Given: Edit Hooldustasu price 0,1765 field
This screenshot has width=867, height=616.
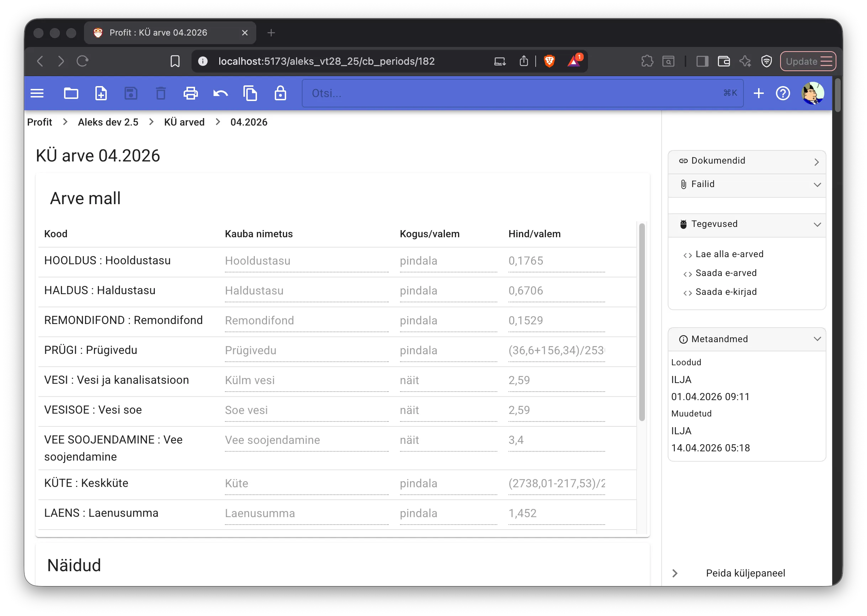Looking at the screenshot, I should tap(557, 261).
